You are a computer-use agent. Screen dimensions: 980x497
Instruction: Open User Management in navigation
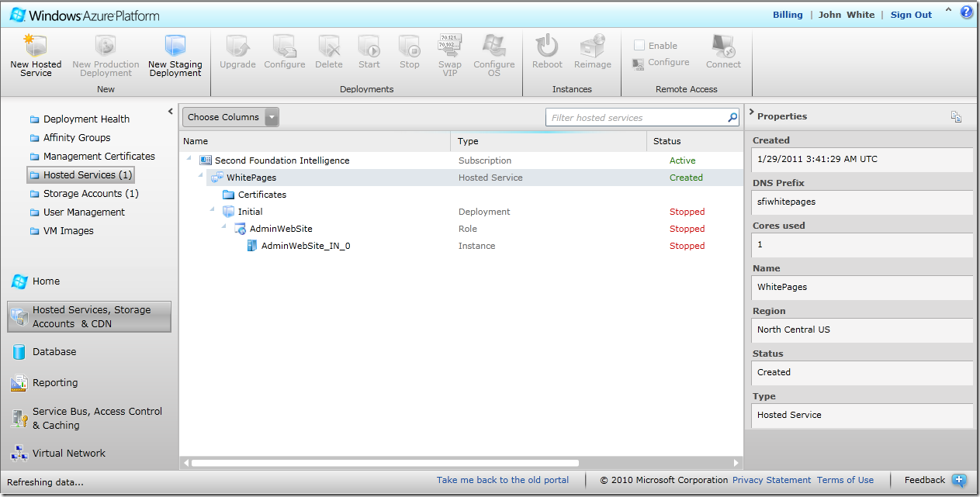click(77, 212)
